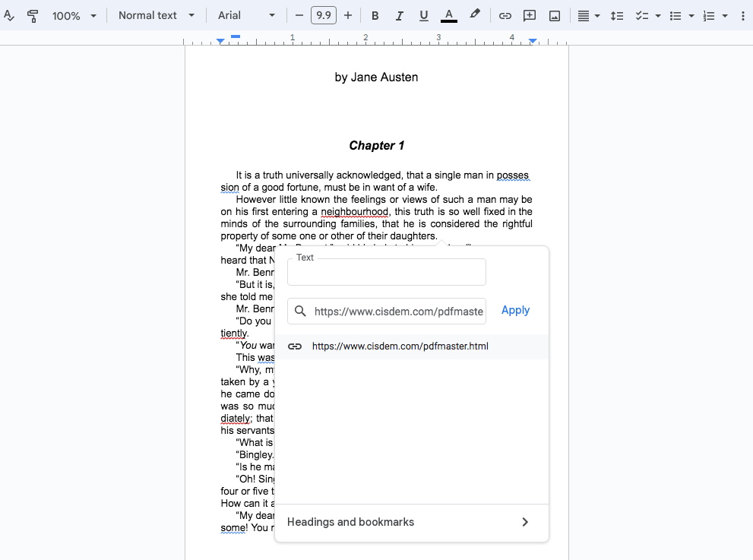753x560 pixels.
Task: Click the underlined word 'some!'
Action: [234, 528]
